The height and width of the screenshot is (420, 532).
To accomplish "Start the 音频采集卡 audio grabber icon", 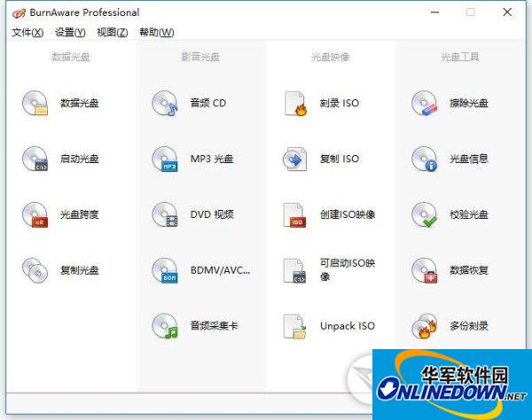I will click(165, 326).
